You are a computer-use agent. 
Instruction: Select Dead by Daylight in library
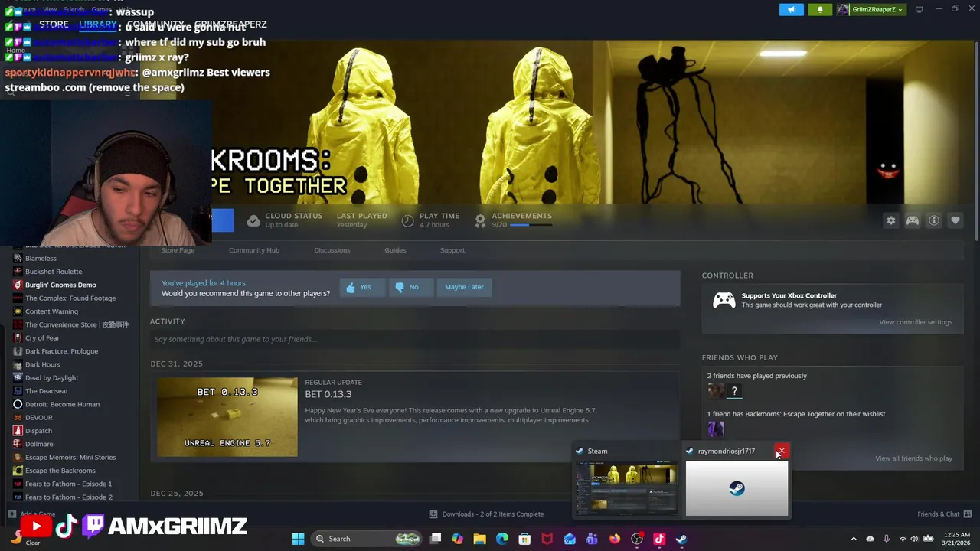click(x=51, y=378)
